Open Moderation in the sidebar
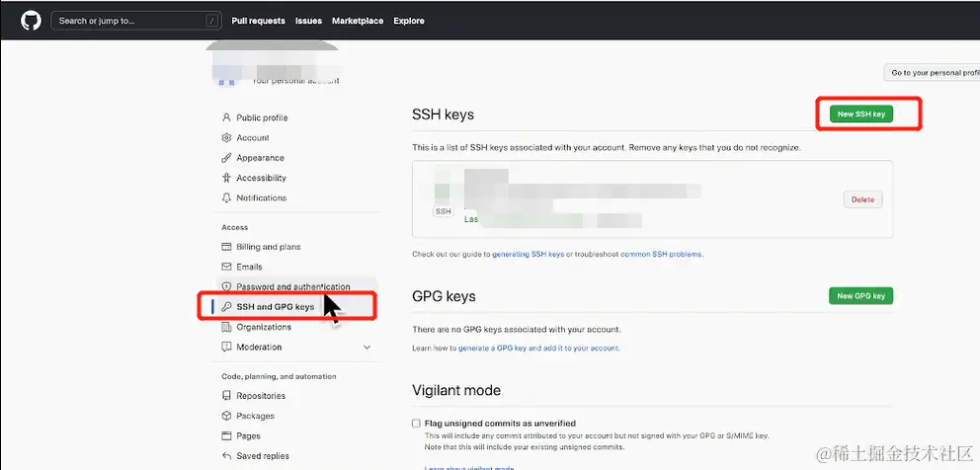 (259, 347)
